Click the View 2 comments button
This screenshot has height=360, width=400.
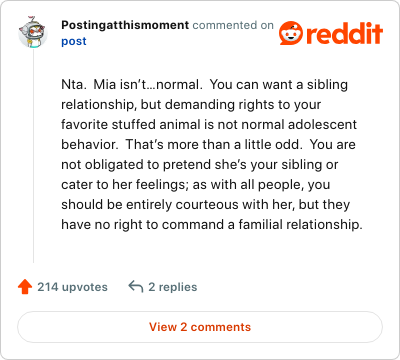coord(200,327)
